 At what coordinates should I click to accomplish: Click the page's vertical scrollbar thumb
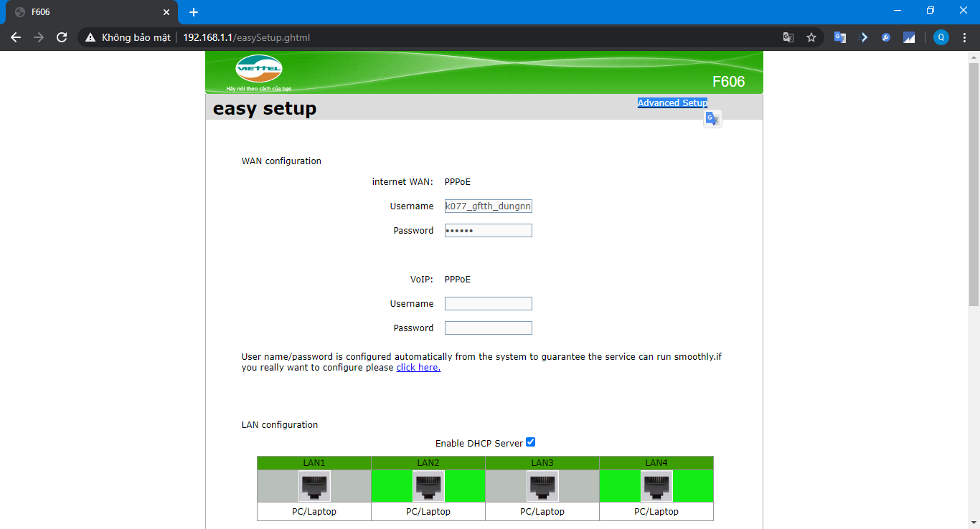tap(974, 184)
